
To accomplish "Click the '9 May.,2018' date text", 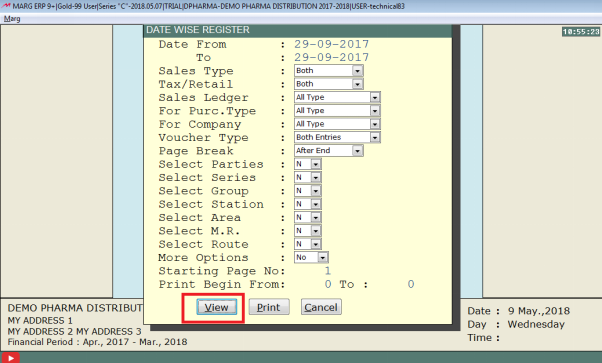I will point(539,311).
